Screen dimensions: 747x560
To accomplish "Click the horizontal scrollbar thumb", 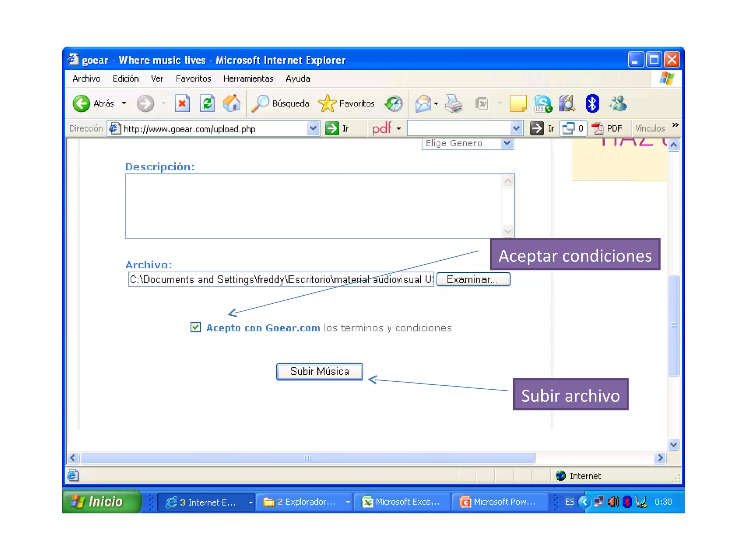I will pos(307,458).
